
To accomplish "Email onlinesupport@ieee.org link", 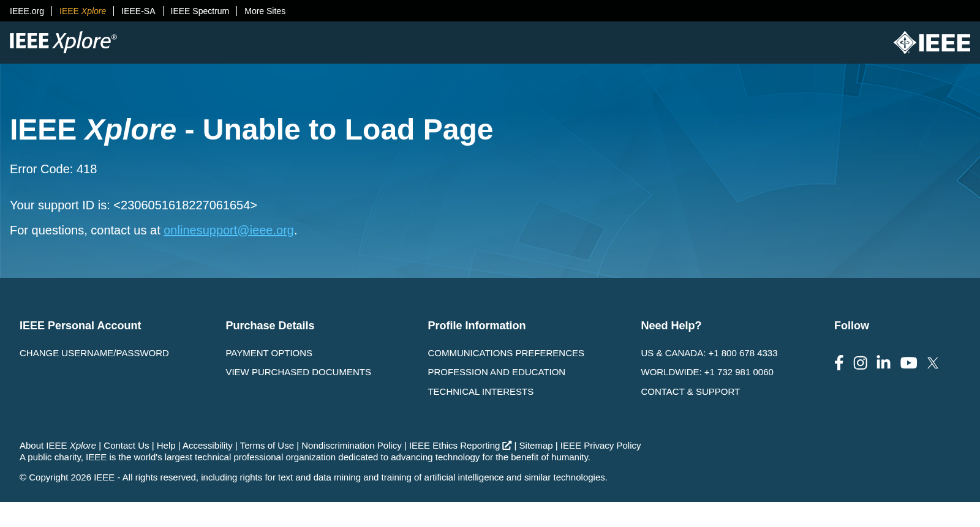I will [228, 230].
